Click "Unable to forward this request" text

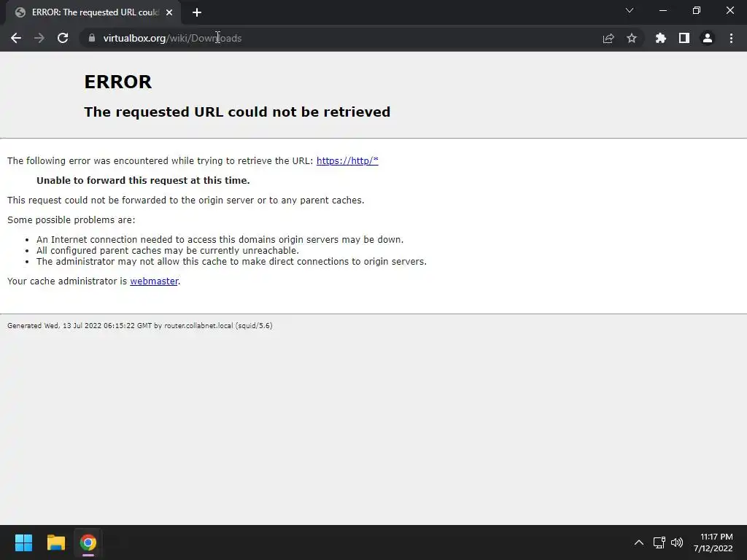tap(143, 181)
